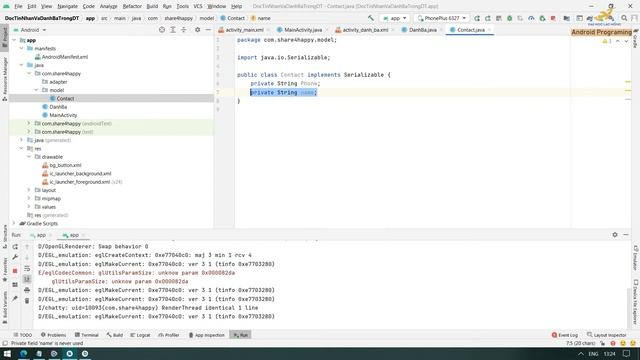Hide the Project panel with minus icon
640x360 pixels.
pyautogui.click(x=208, y=30)
